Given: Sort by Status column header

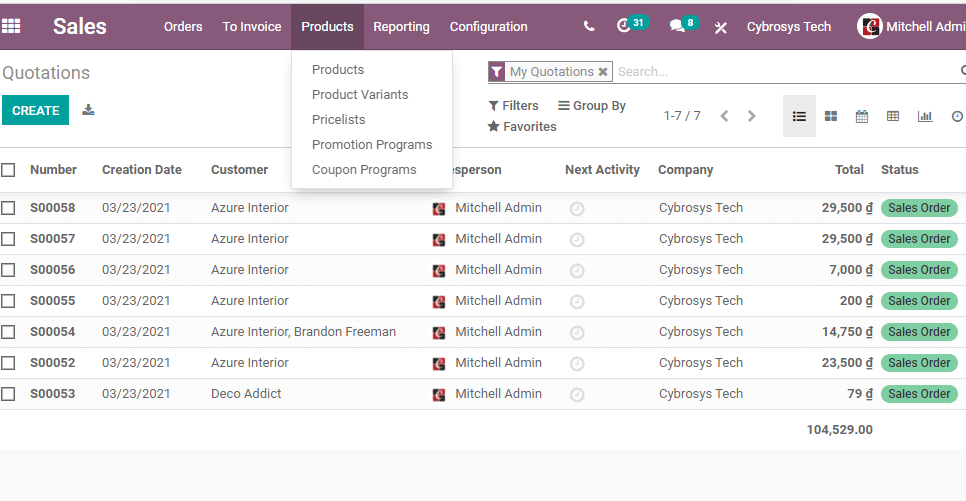Looking at the screenshot, I should point(899,169).
